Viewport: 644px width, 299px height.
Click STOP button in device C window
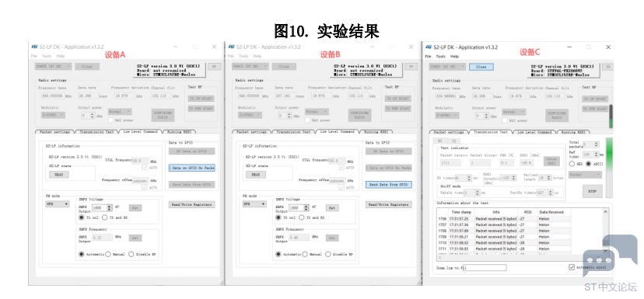(592, 191)
